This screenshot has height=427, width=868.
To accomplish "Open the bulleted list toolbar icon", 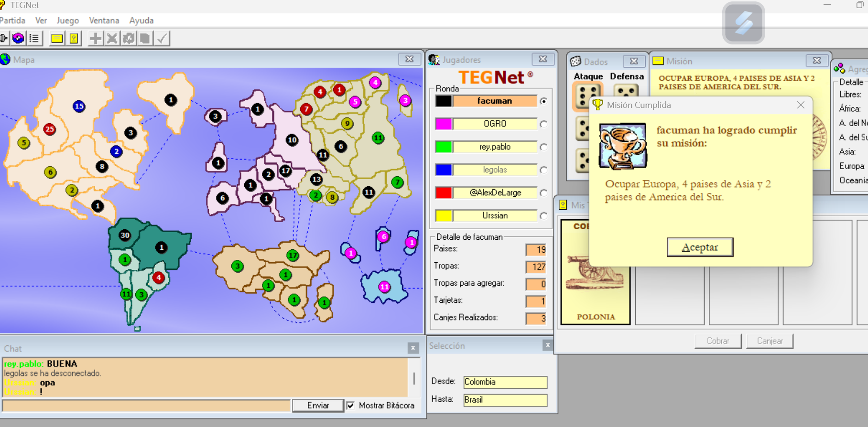I will pyautogui.click(x=34, y=38).
